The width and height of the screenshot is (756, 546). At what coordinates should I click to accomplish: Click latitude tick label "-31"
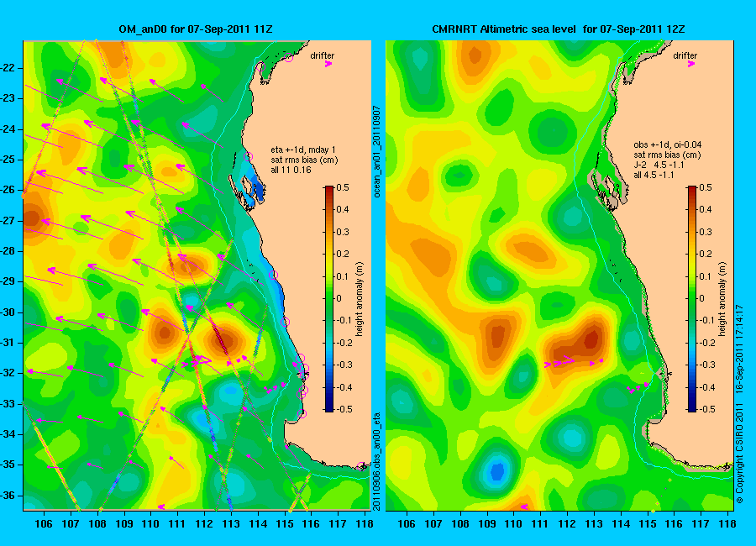tap(9, 343)
